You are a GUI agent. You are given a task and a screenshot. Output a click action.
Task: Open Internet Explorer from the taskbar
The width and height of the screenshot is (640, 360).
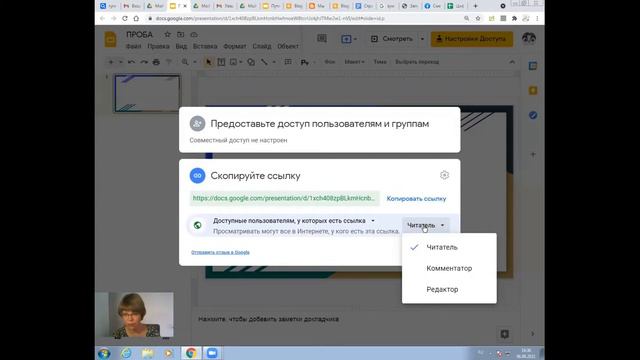126,353
